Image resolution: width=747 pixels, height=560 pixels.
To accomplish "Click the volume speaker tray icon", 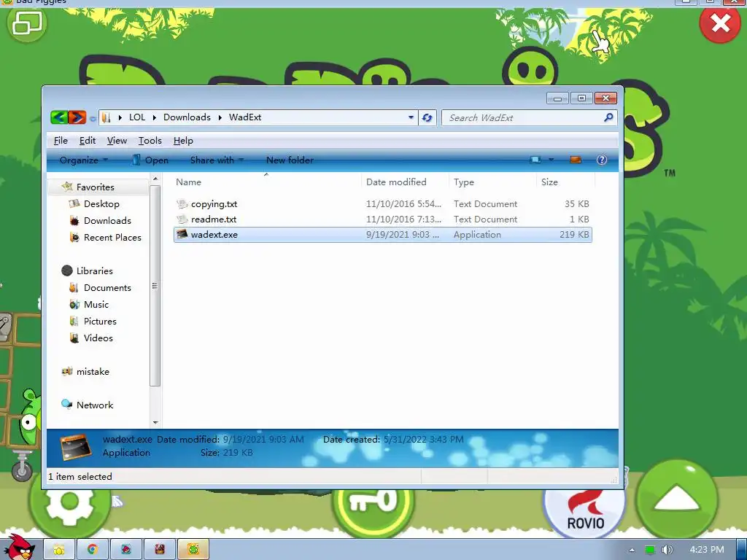I will [x=667, y=550].
